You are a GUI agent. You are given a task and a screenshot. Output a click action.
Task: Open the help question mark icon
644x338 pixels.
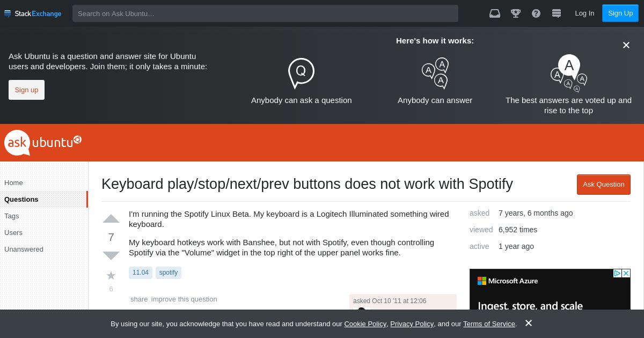pyautogui.click(x=536, y=13)
